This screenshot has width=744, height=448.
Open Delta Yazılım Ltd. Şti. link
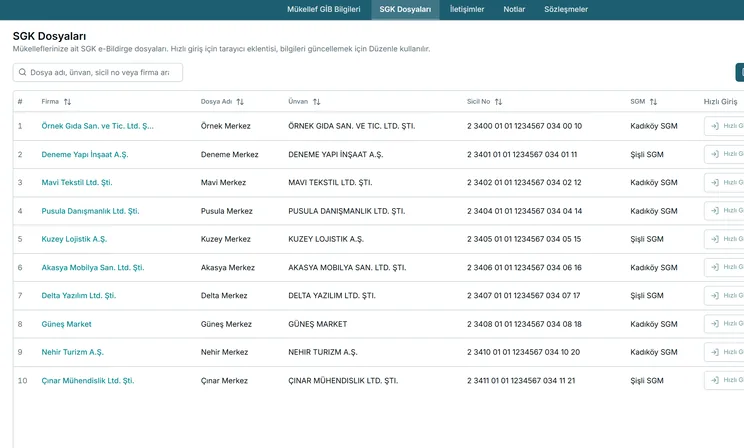pos(79,295)
